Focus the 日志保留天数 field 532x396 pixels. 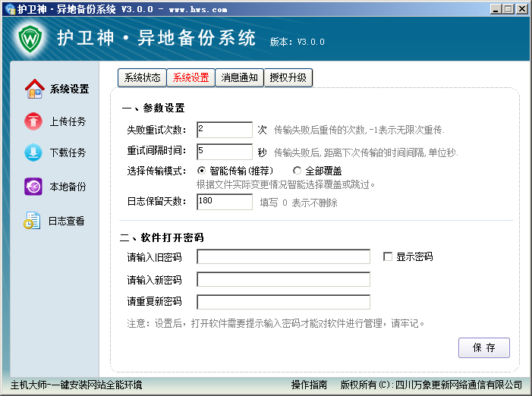[x=224, y=202]
